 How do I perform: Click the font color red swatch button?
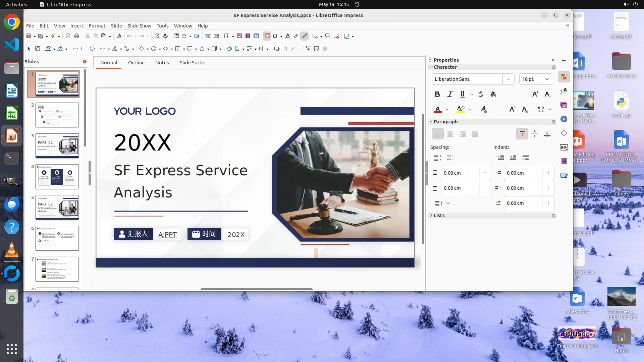pos(437,110)
